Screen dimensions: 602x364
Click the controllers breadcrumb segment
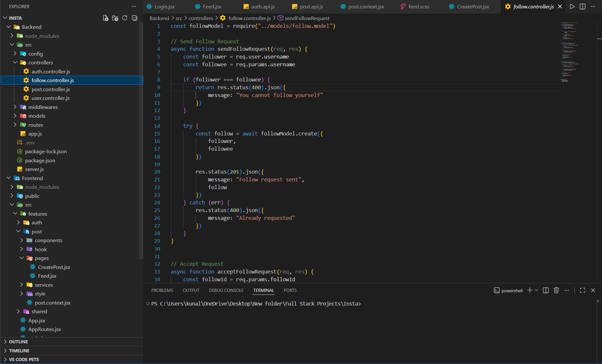tap(200, 18)
